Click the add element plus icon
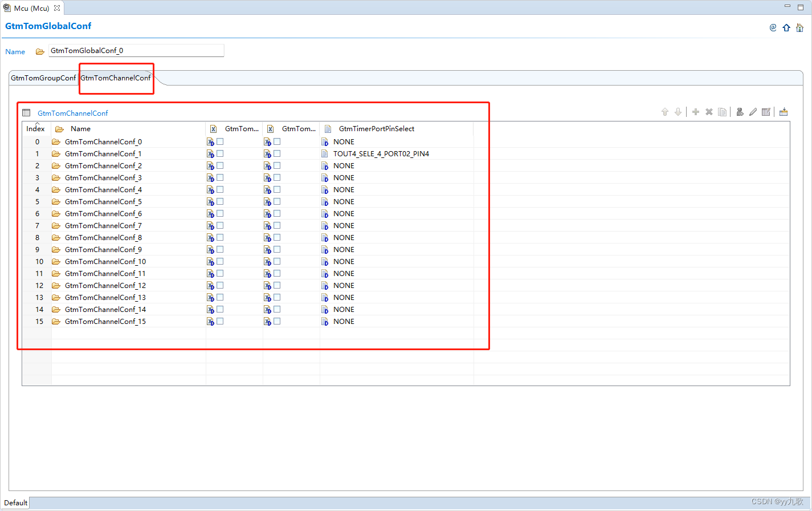This screenshot has height=511, width=812. (696, 112)
